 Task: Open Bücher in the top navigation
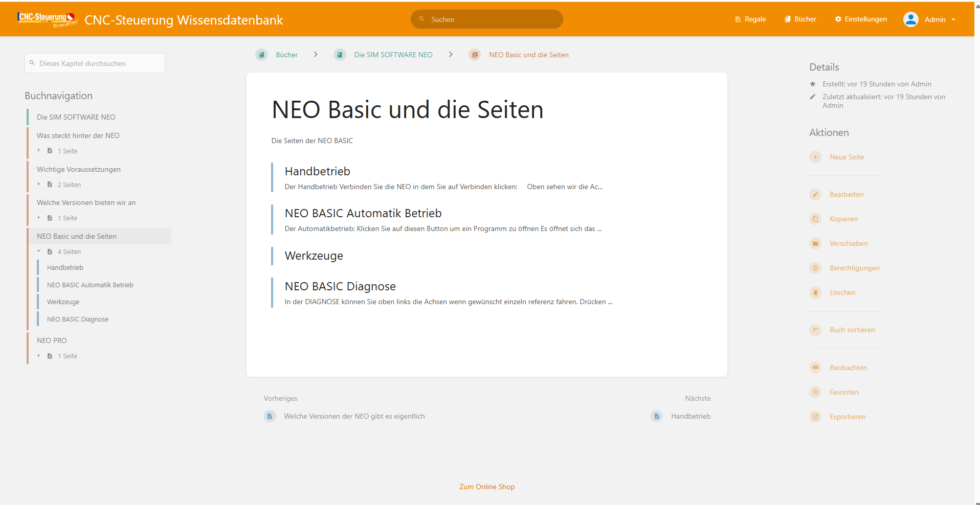coord(800,19)
